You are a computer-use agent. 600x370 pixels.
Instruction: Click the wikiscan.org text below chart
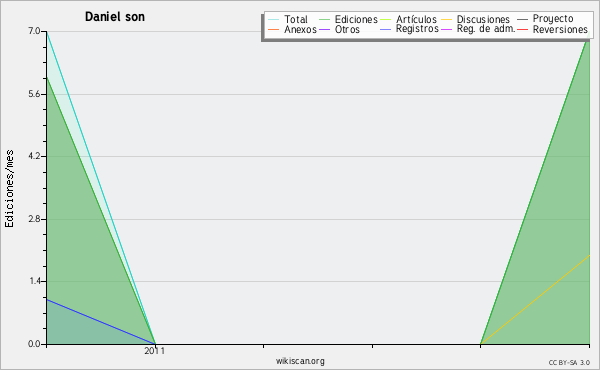coord(300,361)
